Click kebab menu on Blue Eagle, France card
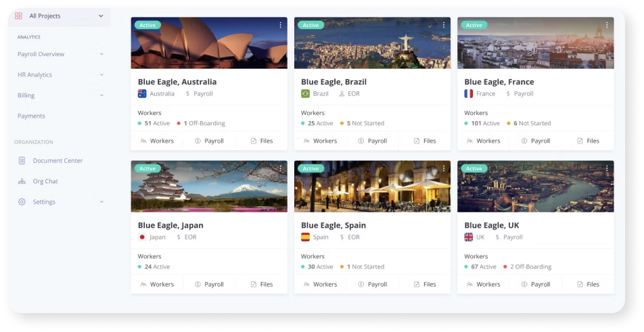The height and width of the screenshot is (332, 644). [607, 25]
